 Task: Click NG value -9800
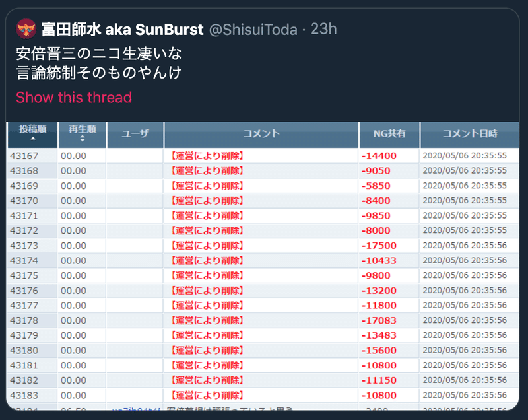[x=376, y=275]
